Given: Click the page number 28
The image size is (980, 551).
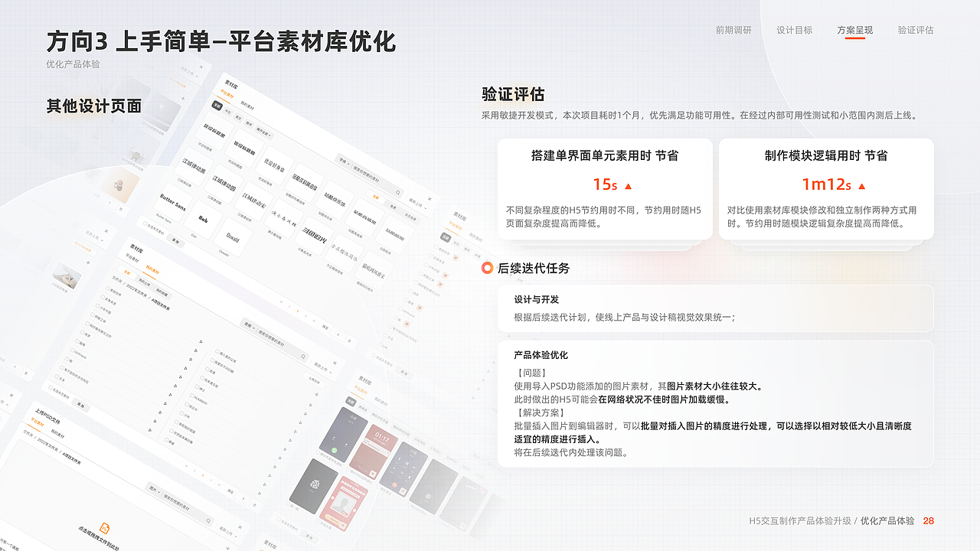Looking at the screenshot, I should 929,520.
